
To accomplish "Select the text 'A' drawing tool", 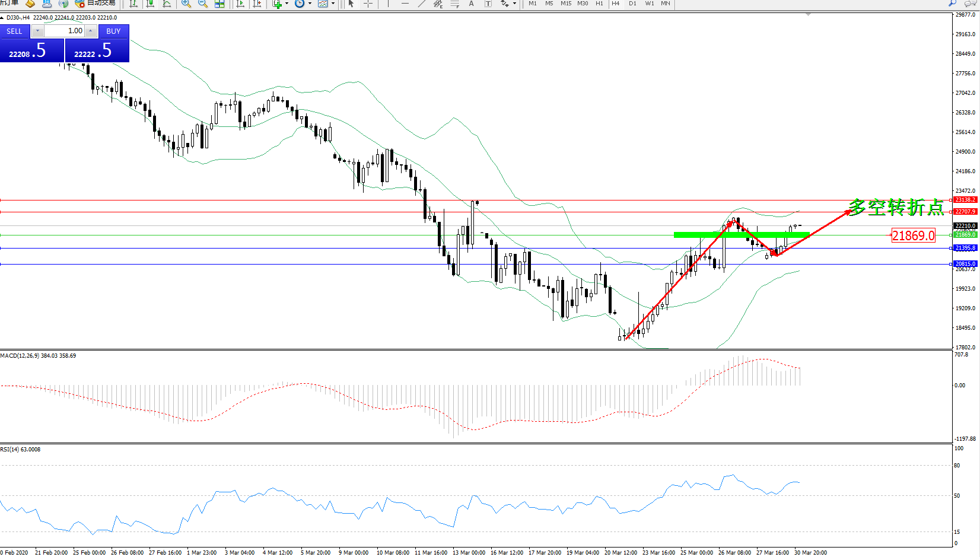I will pyautogui.click(x=472, y=4).
